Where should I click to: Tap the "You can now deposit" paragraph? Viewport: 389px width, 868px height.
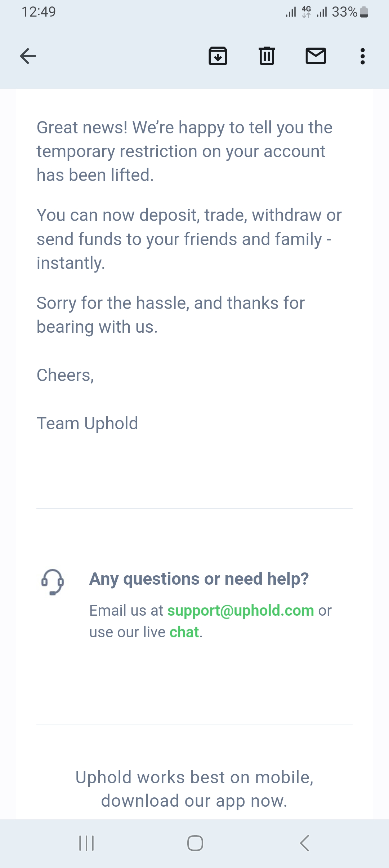coord(189,239)
